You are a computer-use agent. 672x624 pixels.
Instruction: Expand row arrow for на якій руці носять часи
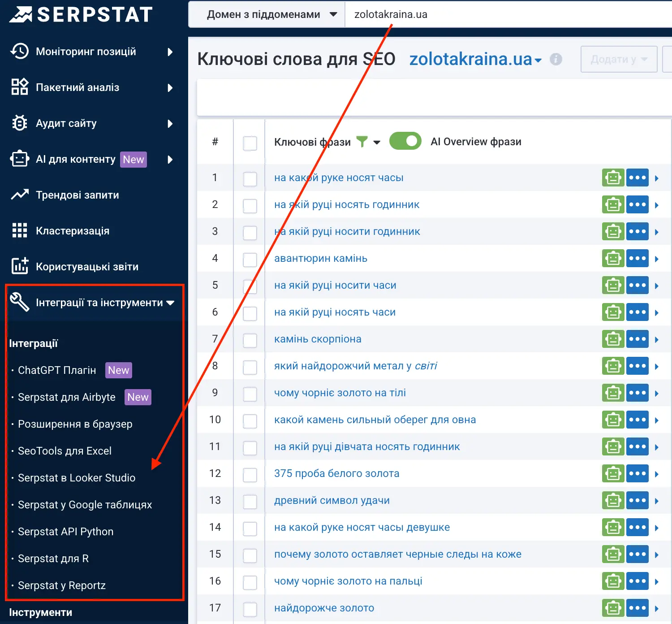(657, 313)
